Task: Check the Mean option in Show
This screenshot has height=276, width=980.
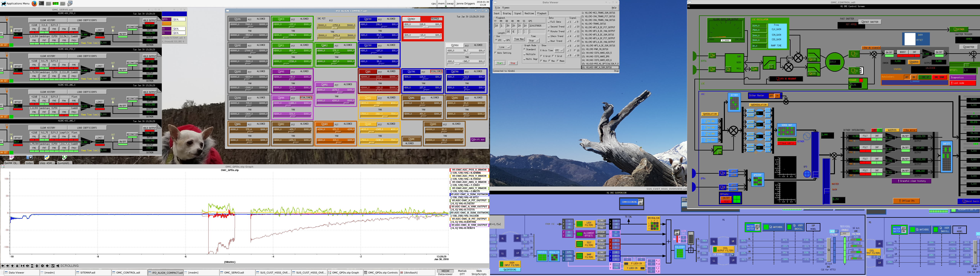Action: click(561, 61)
